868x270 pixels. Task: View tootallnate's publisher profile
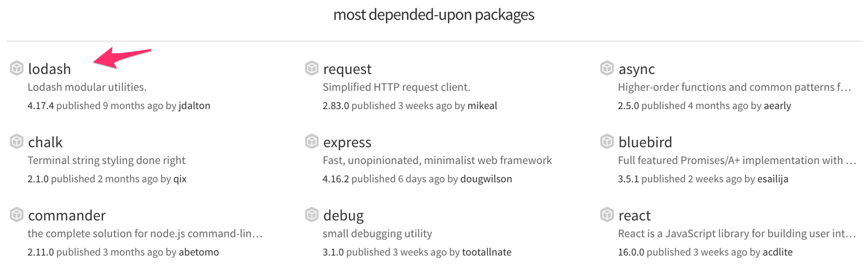(486, 252)
